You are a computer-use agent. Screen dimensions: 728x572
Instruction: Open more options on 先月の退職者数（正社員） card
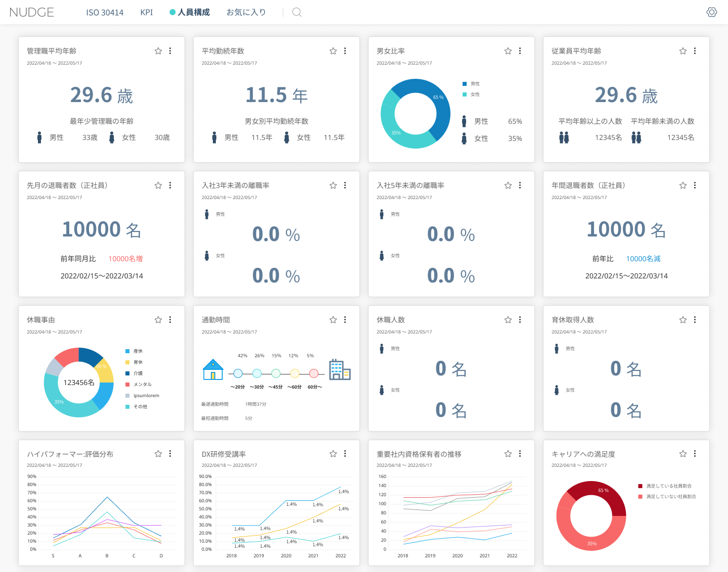170,185
